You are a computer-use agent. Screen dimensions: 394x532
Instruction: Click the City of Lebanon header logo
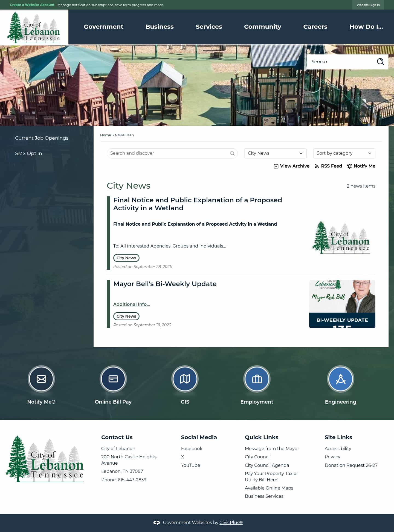click(34, 27)
